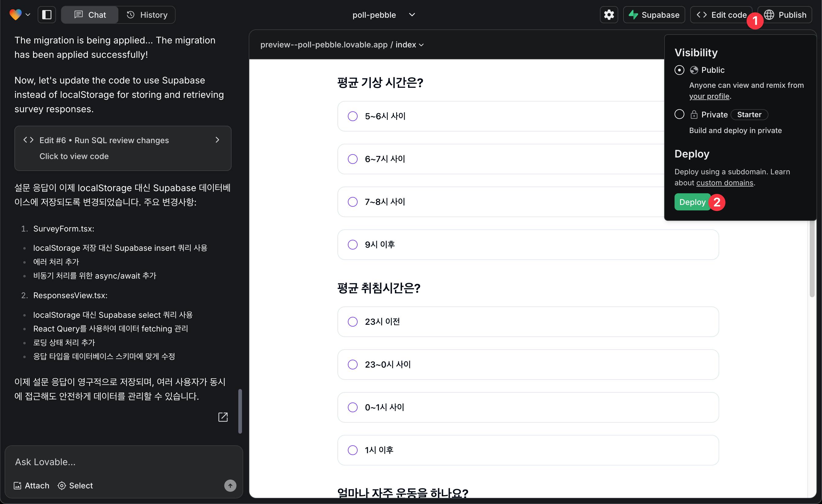
Task: Open the Supabase integration button
Action: tap(654, 15)
